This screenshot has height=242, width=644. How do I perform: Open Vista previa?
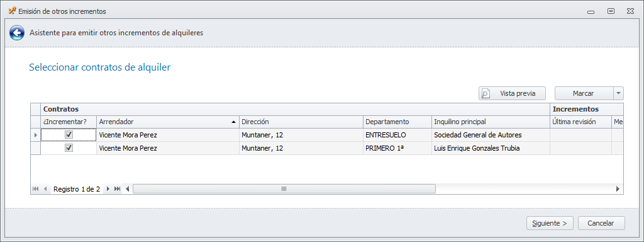pos(512,93)
